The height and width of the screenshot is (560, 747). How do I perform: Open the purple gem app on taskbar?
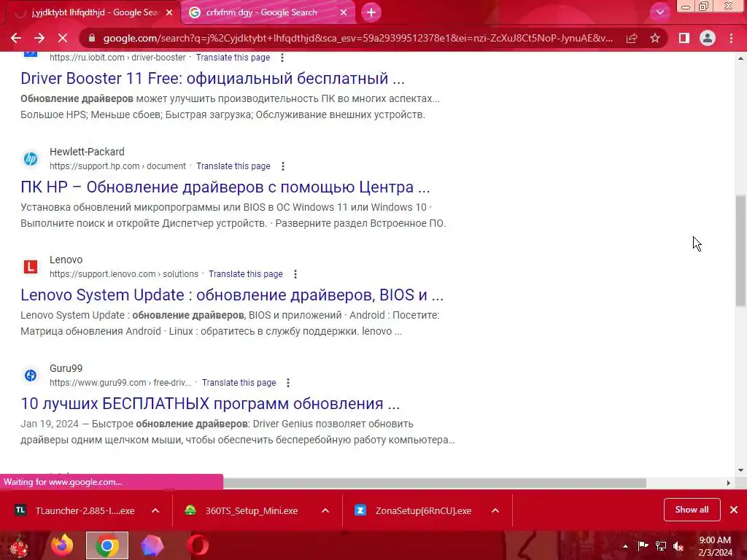152,545
